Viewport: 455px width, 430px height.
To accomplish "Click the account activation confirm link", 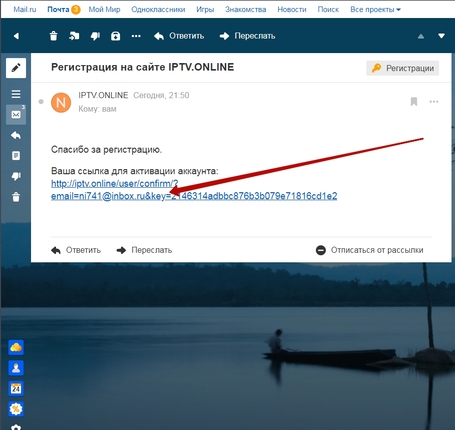I will click(194, 190).
